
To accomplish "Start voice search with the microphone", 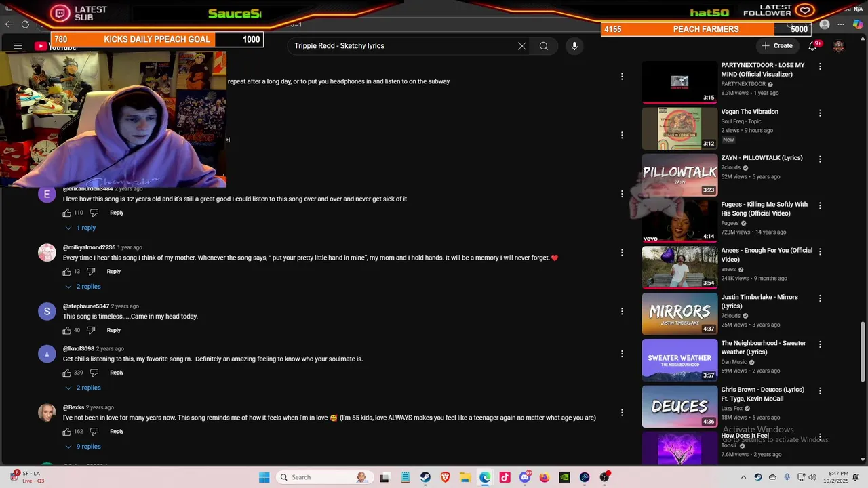I will click(x=574, y=46).
